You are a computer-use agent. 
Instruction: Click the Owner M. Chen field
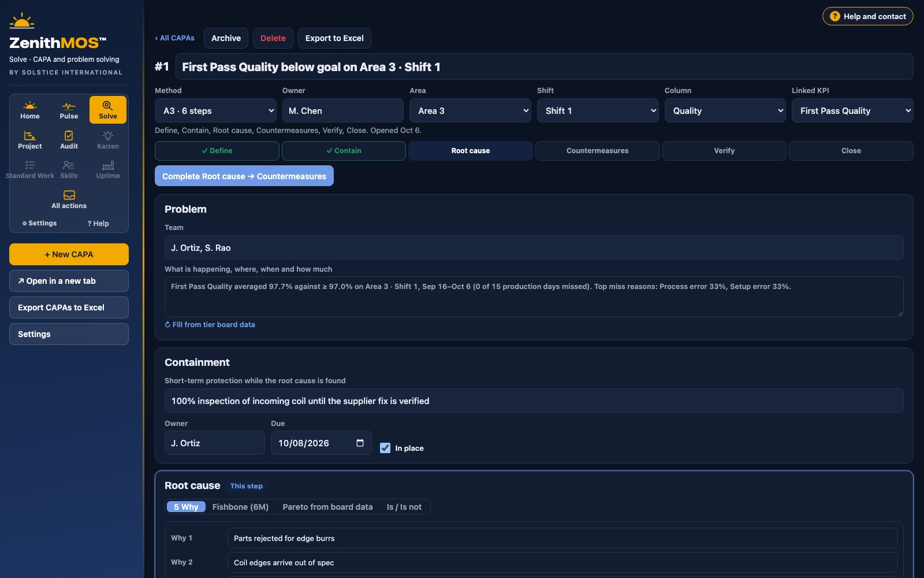pos(343,110)
